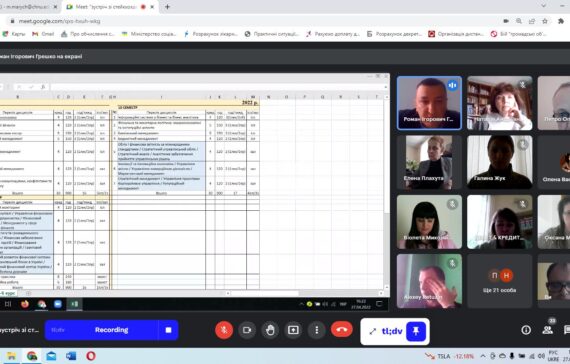The image size is (570, 364).
Task: Open the three-dot more options menu
Action: [x=317, y=330]
